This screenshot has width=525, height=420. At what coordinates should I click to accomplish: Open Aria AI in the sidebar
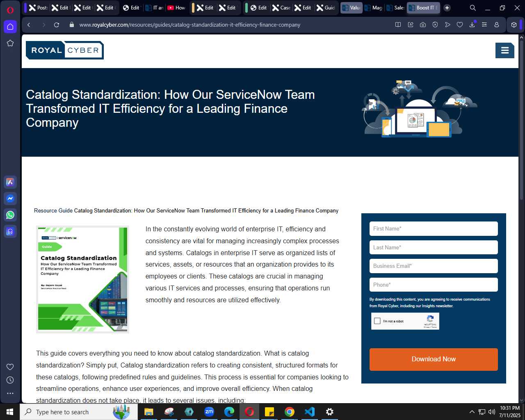(x=10, y=182)
